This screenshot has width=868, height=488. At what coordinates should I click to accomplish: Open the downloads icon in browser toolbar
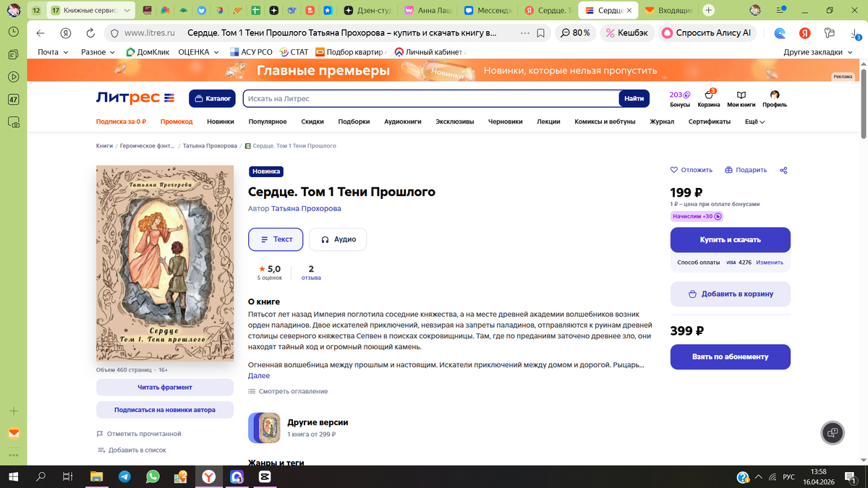tap(855, 33)
